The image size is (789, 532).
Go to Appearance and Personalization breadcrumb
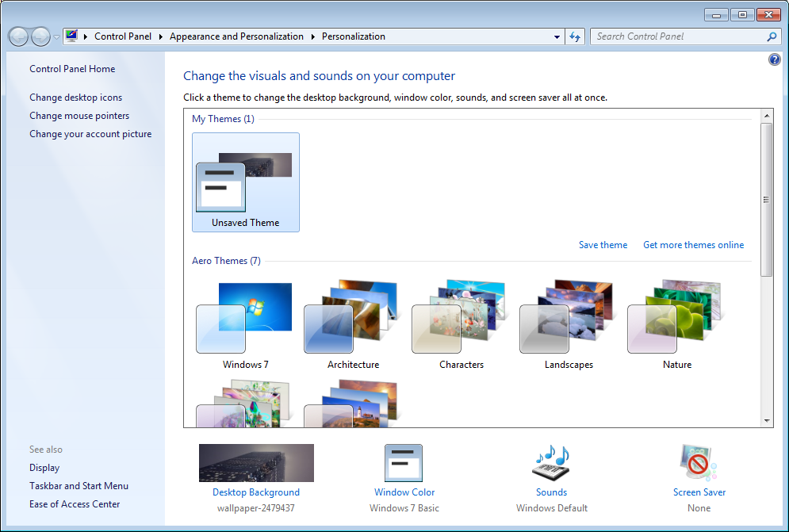pos(236,36)
